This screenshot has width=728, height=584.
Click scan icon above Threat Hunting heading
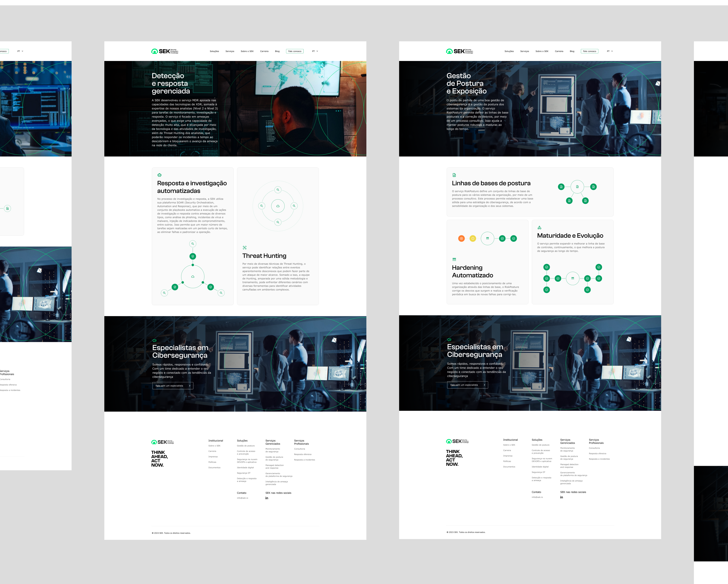[x=244, y=248]
